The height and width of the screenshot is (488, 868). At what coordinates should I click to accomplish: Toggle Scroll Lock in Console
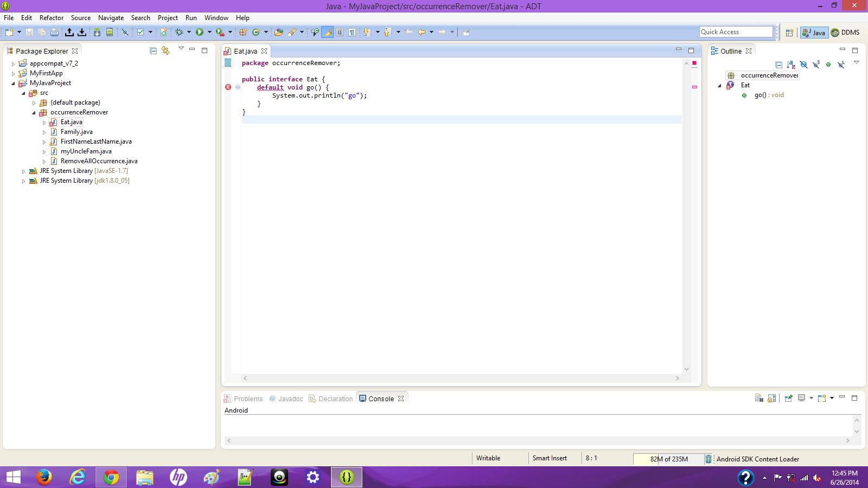click(772, 399)
